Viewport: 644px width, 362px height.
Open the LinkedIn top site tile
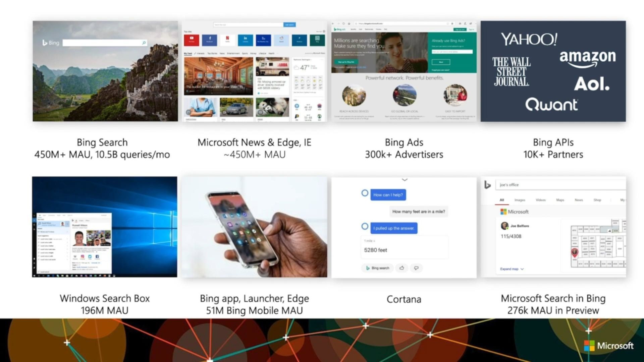click(x=245, y=40)
